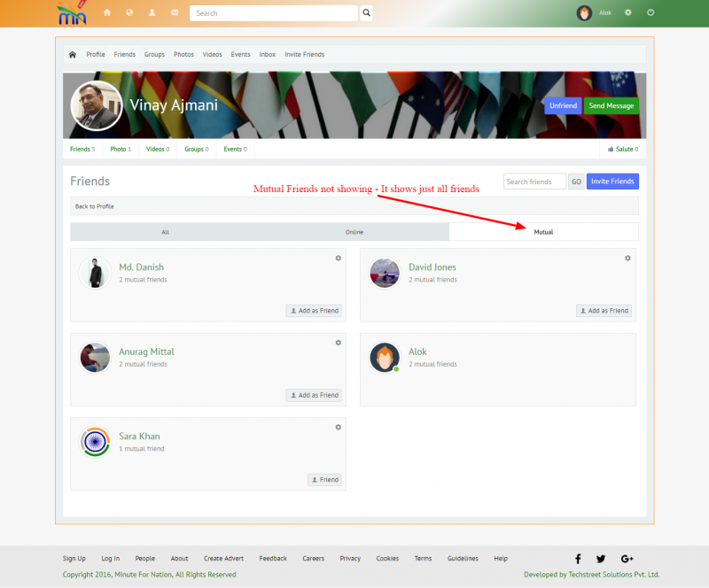
Task: Focus the top Search field
Action: [274, 13]
